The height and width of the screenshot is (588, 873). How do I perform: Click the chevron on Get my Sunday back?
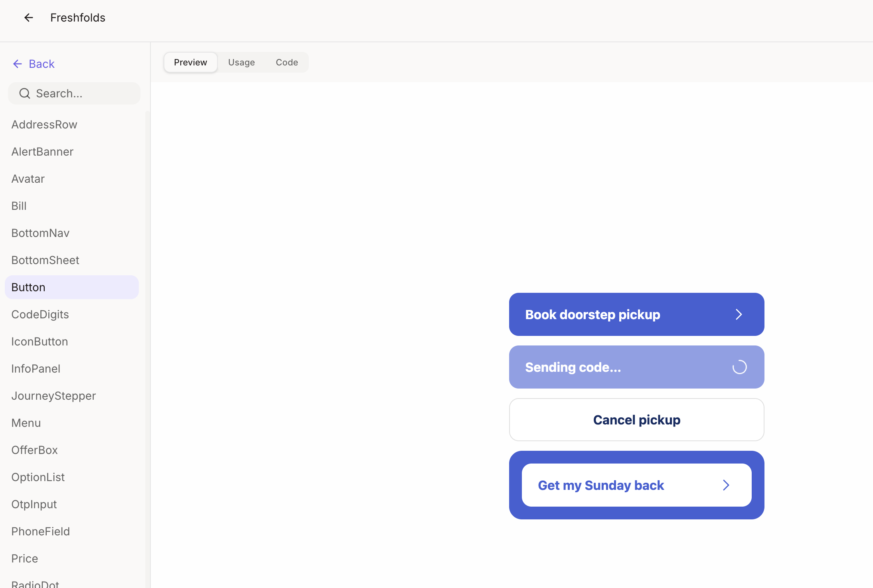726,485
